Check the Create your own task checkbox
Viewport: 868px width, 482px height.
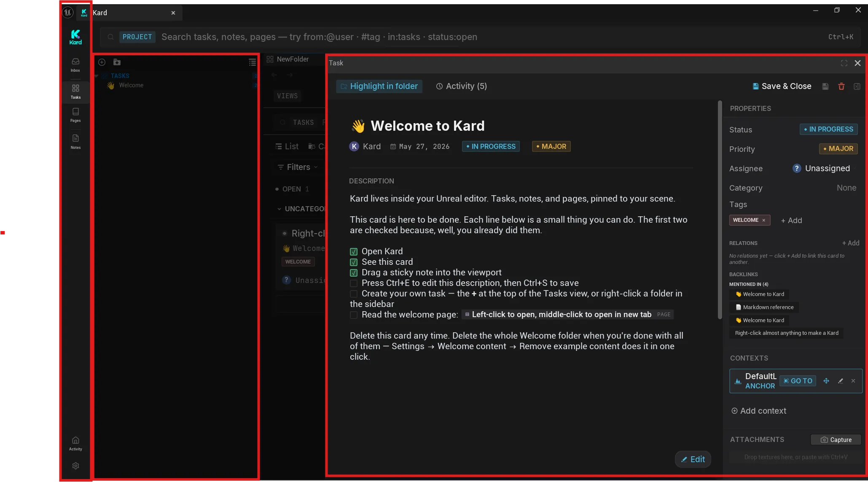click(x=354, y=294)
